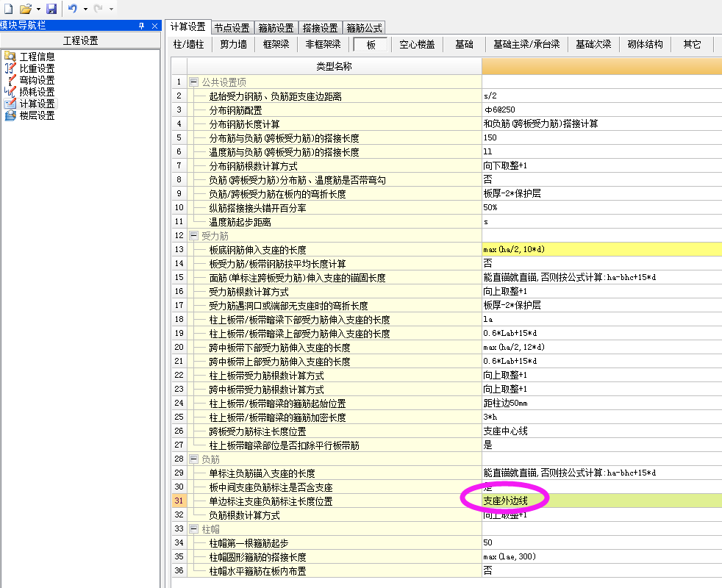Open the Redo history dropdown arrow

[112, 9]
